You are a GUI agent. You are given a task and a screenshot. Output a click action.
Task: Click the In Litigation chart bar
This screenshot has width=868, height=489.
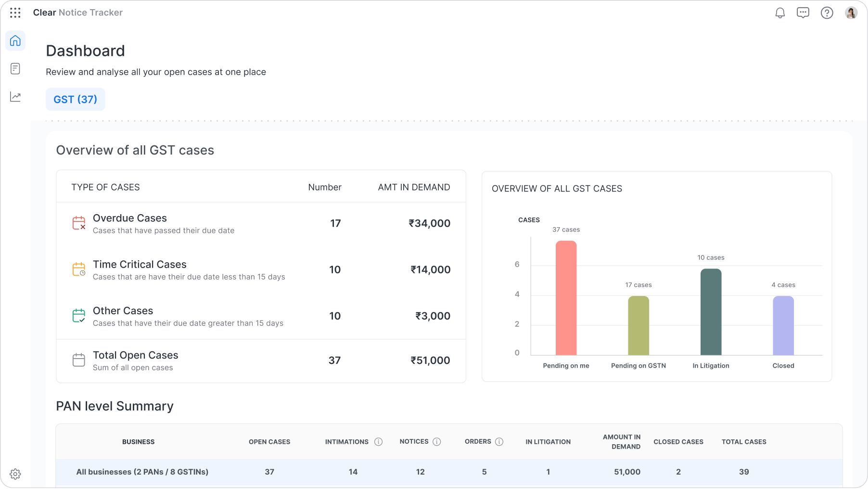point(711,312)
